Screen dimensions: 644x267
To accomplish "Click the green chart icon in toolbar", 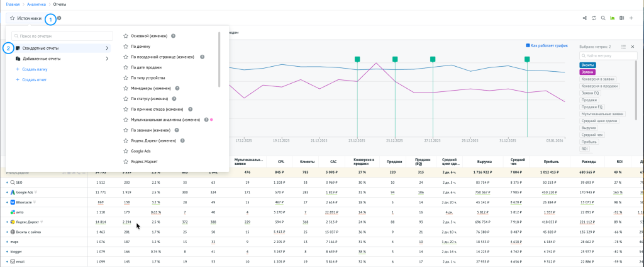I will coord(612,18).
